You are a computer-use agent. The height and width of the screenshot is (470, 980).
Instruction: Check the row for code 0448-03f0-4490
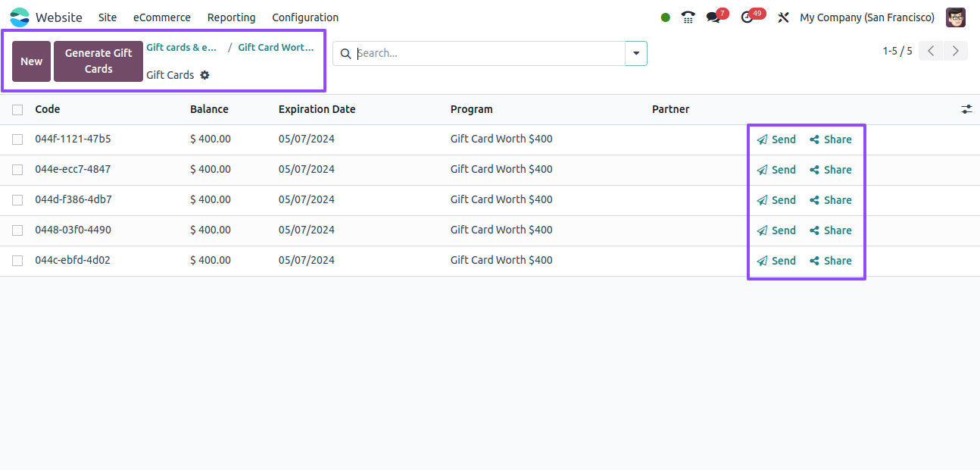[17, 230]
